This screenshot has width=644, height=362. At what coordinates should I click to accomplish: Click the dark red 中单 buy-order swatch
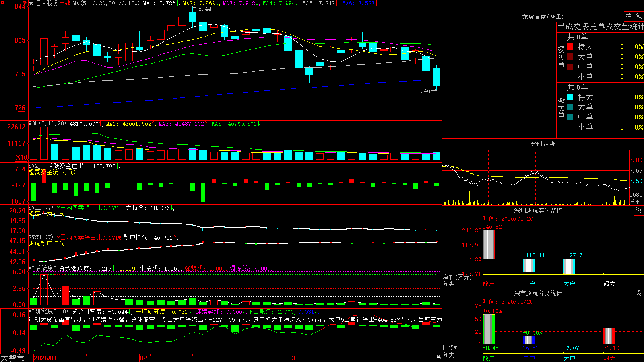click(570, 67)
